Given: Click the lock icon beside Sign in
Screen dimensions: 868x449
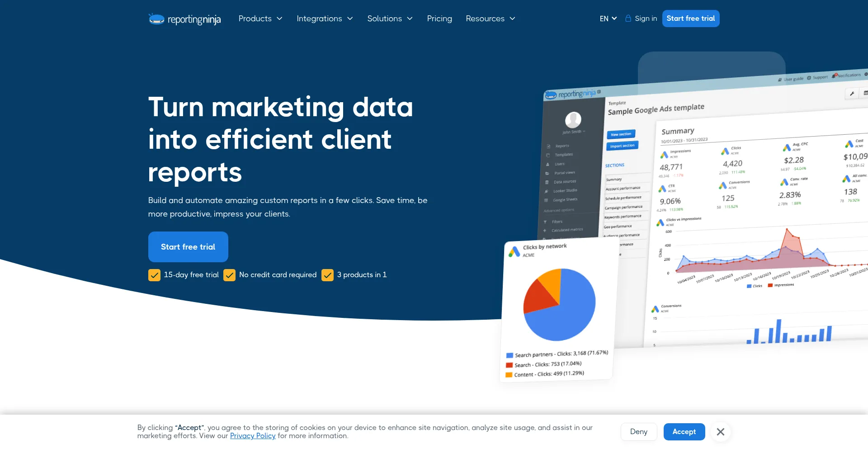Looking at the screenshot, I should pos(628,19).
